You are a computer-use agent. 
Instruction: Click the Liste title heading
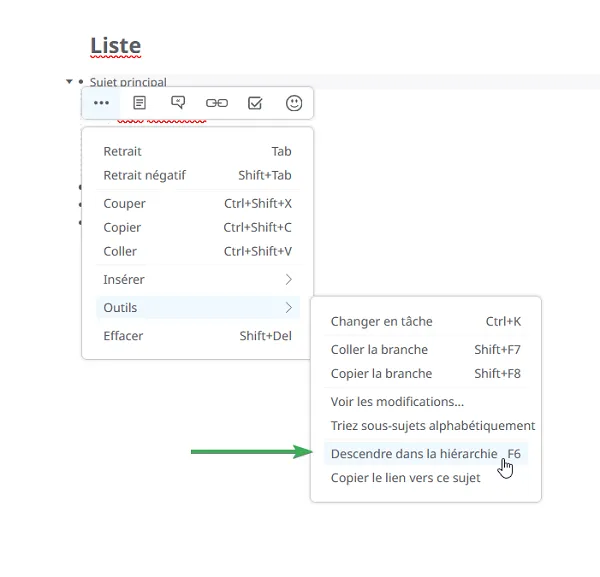click(116, 46)
